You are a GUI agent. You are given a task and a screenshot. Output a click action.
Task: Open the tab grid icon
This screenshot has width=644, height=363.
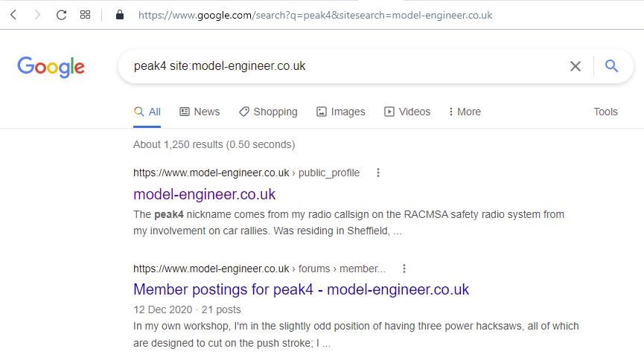point(85,15)
